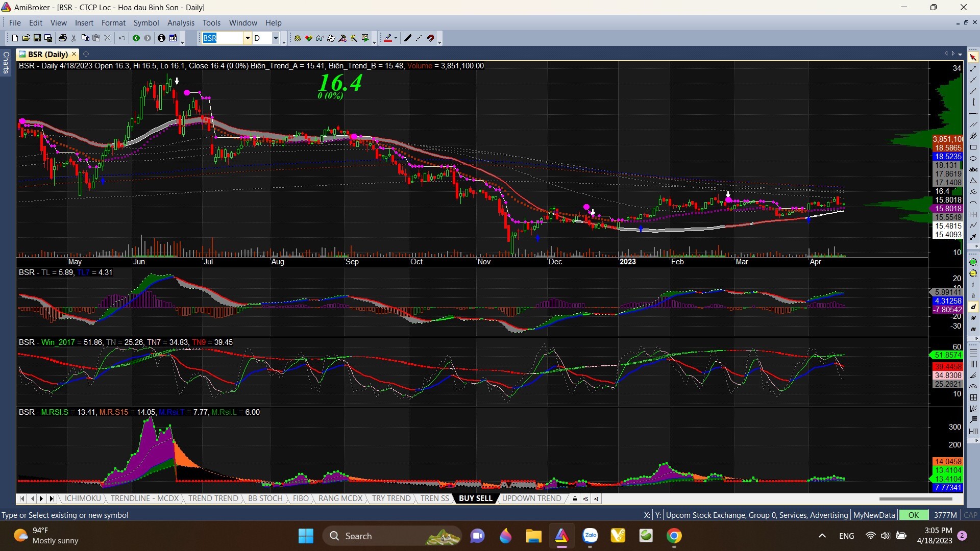Zoom in with the green magnifier
Viewport: 980px width, 551px height.
973,262
